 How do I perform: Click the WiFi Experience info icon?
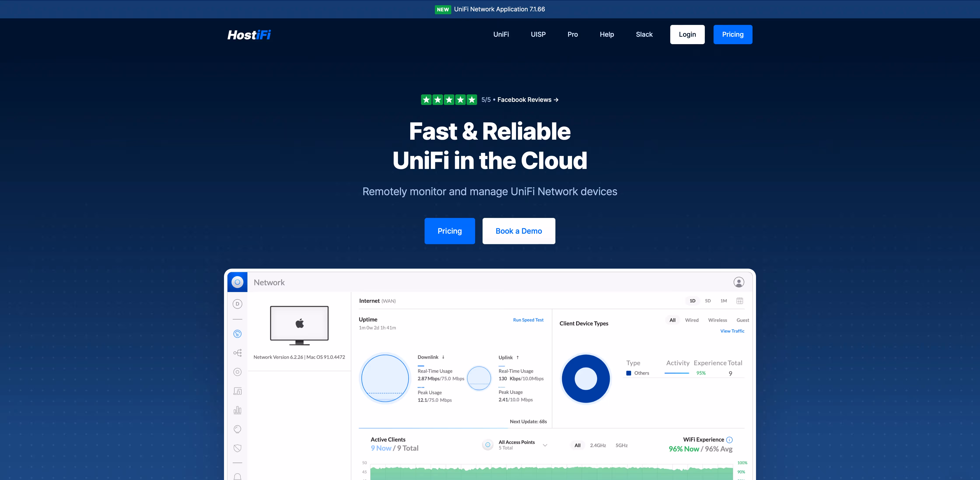(x=729, y=440)
